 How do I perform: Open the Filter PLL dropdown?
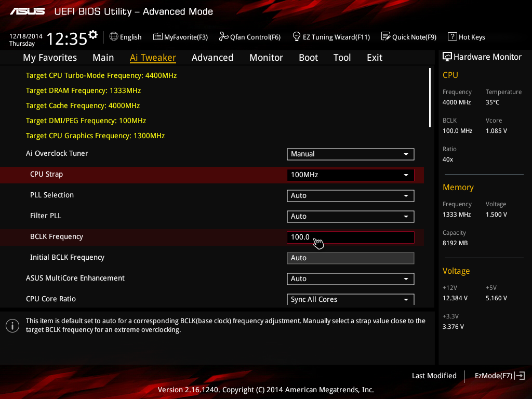click(351, 217)
